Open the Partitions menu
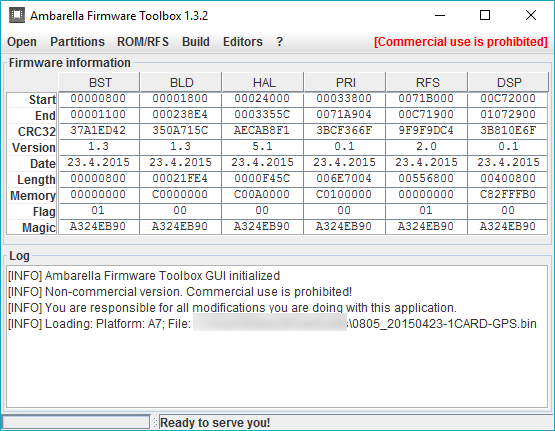 (78, 42)
